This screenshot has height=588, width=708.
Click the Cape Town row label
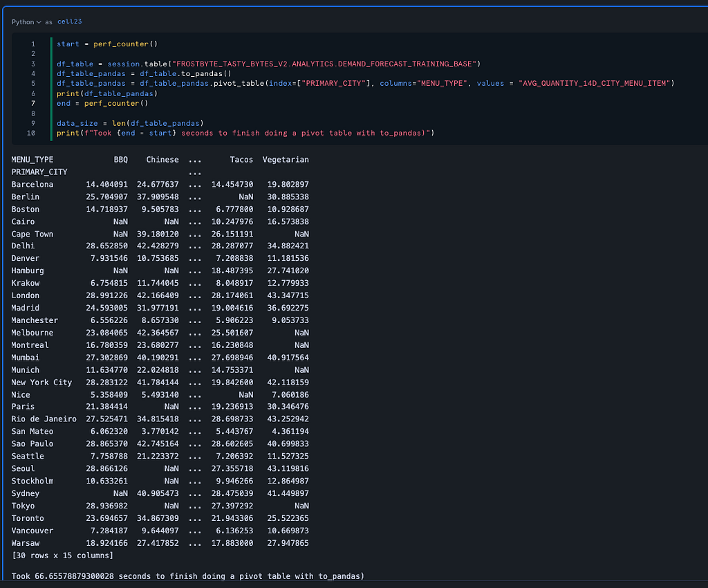coord(32,234)
